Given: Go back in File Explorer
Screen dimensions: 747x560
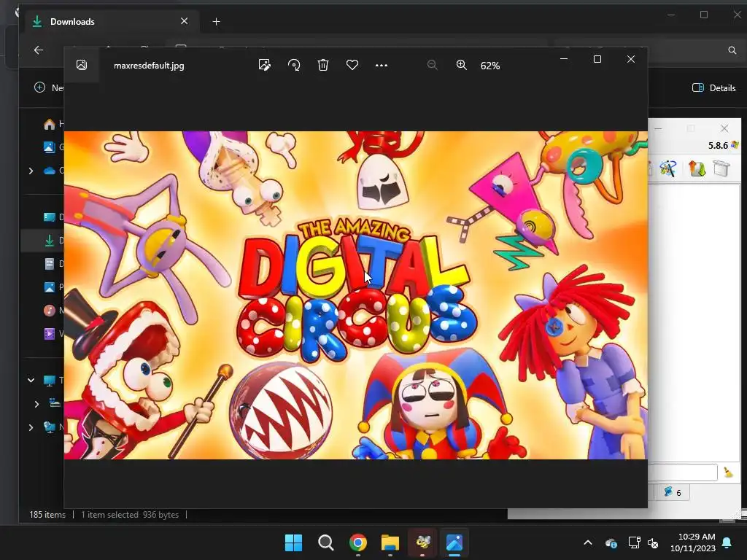Looking at the screenshot, I should coord(39,50).
